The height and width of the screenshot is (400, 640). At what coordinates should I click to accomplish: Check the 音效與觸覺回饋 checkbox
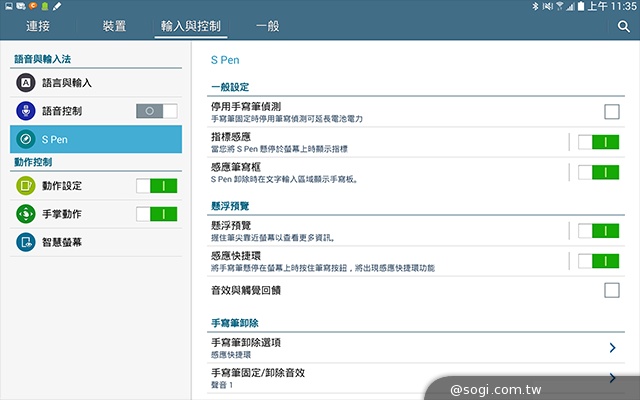click(x=612, y=290)
